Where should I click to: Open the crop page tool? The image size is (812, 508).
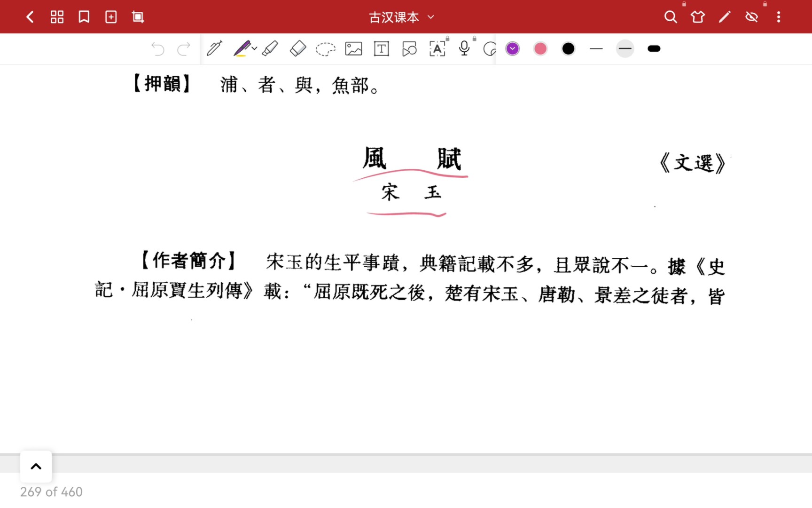138,17
